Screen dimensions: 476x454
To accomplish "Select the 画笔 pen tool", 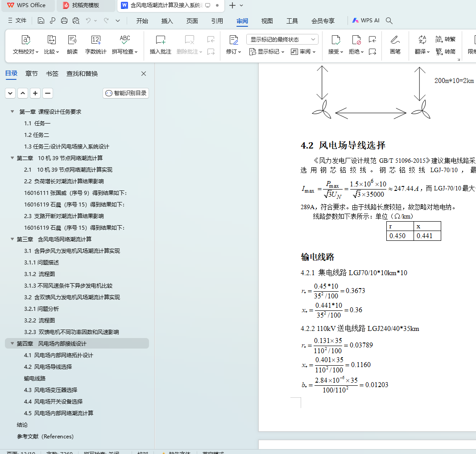I will (x=395, y=45).
